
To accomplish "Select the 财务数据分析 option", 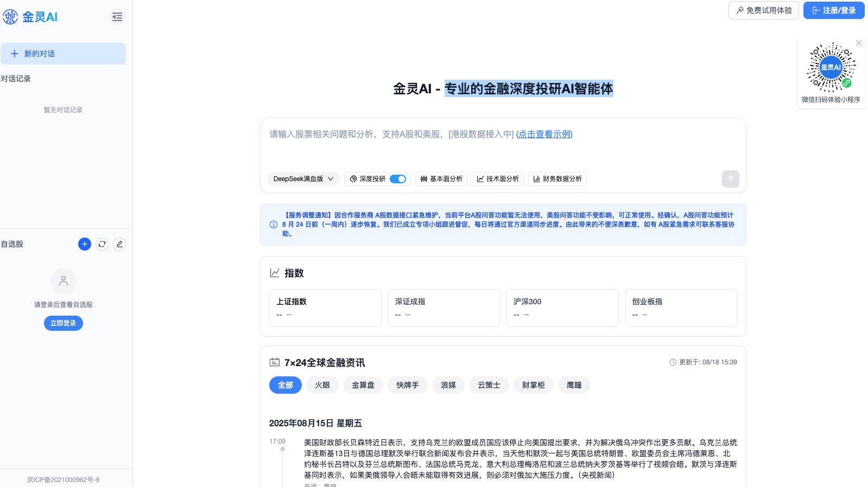I will [557, 179].
